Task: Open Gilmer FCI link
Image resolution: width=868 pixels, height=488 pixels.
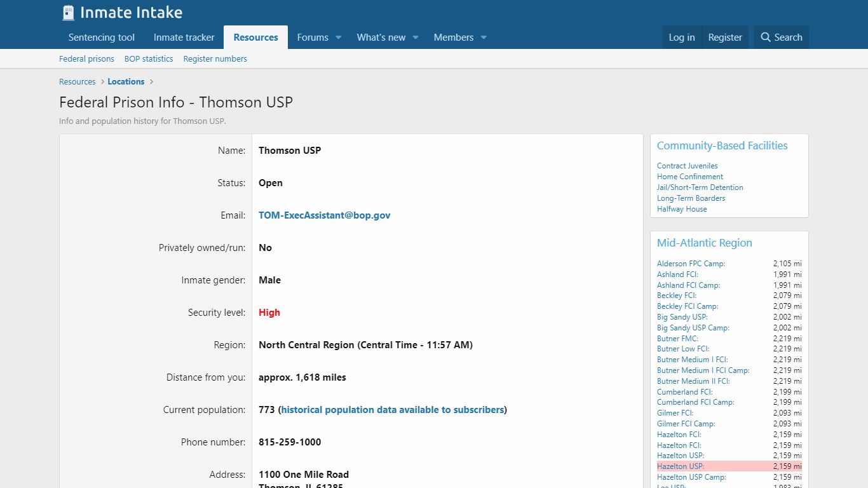Action: (x=675, y=413)
